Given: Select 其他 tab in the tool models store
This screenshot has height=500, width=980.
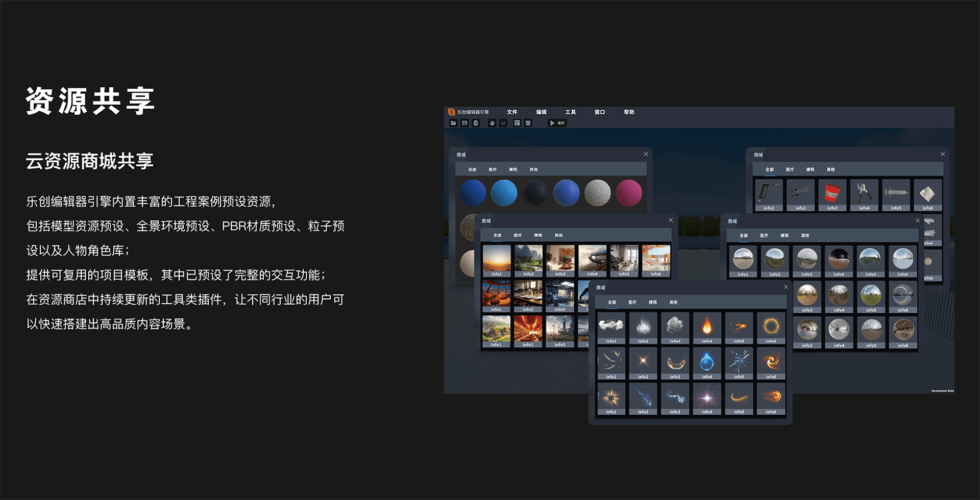Looking at the screenshot, I should pos(830,169).
